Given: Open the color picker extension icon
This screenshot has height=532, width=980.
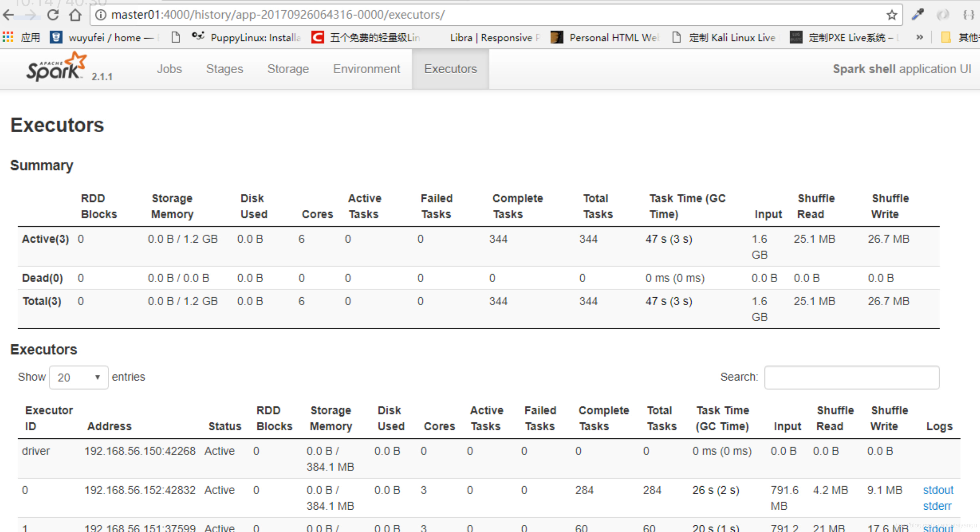Looking at the screenshot, I should (918, 15).
